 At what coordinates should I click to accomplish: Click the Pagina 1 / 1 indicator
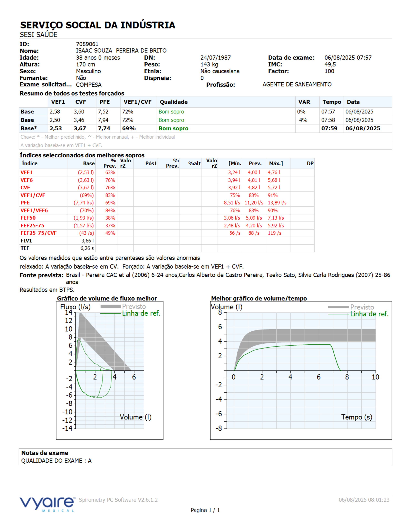(205, 510)
